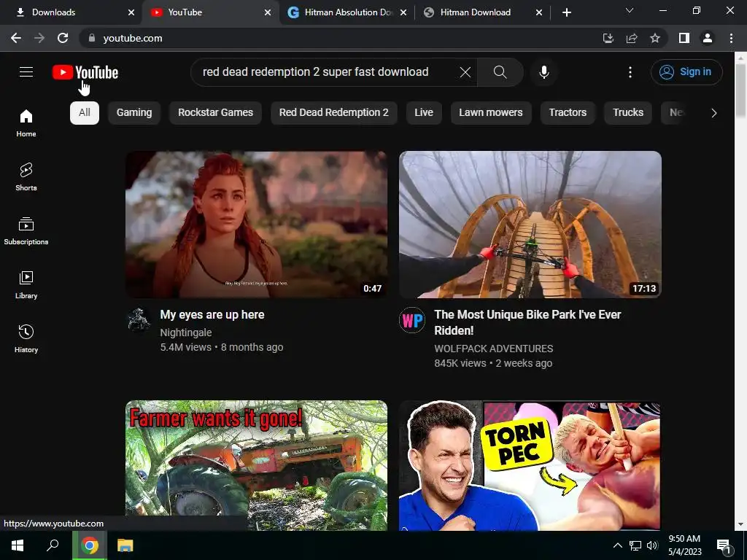Open WOLFPACK ADVENTURES channel name link
The width and height of the screenshot is (747, 560).
[494, 349]
